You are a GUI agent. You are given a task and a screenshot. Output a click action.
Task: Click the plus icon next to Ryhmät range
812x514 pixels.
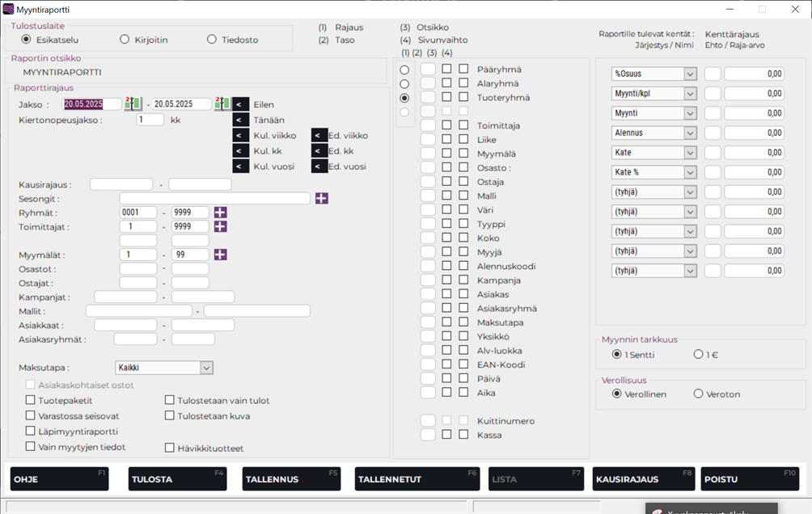point(220,213)
